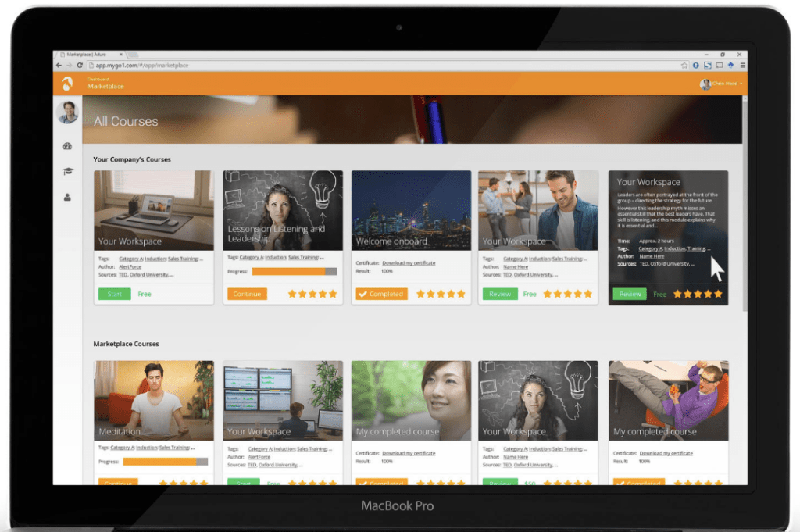Screen dimensions: 800x532
Task: Click the Meditation course progress bar
Action: pyautogui.click(x=166, y=462)
